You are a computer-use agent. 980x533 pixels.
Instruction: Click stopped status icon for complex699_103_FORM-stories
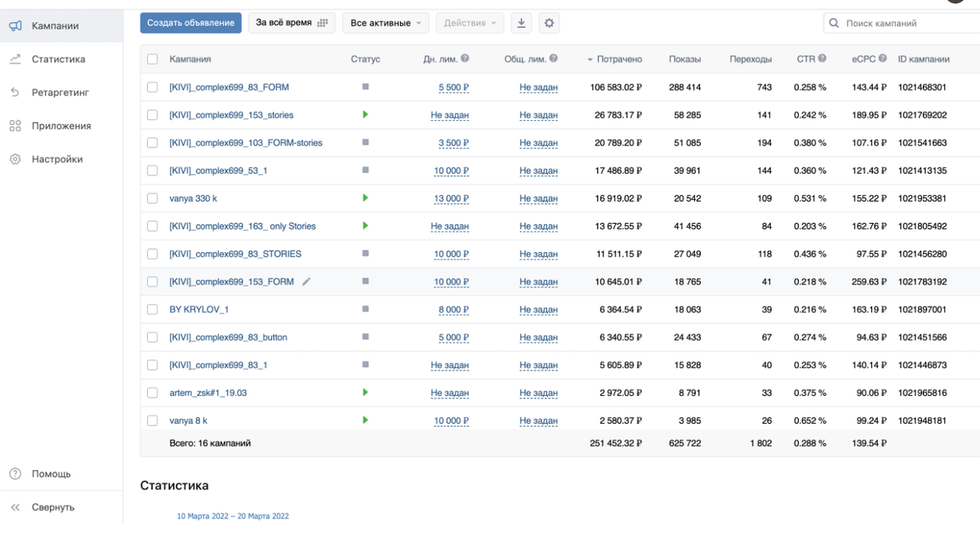point(365,142)
